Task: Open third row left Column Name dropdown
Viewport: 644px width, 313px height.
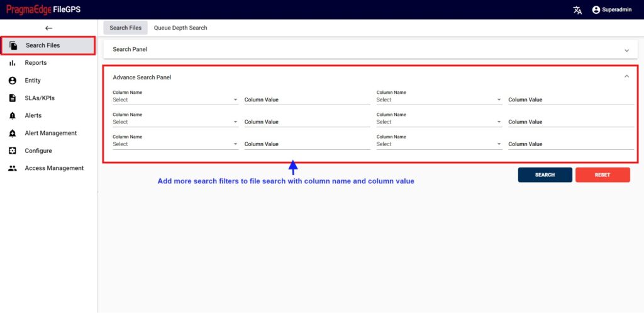Action: coord(175,144)
